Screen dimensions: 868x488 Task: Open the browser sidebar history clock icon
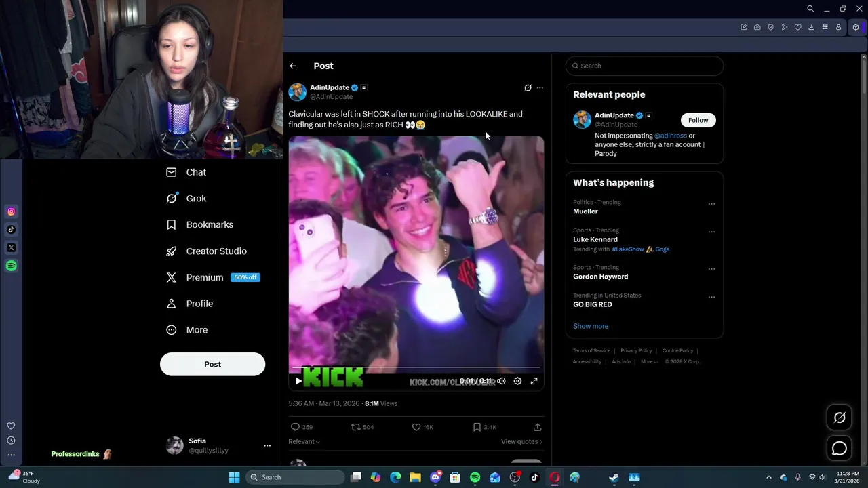click(11, 441)
